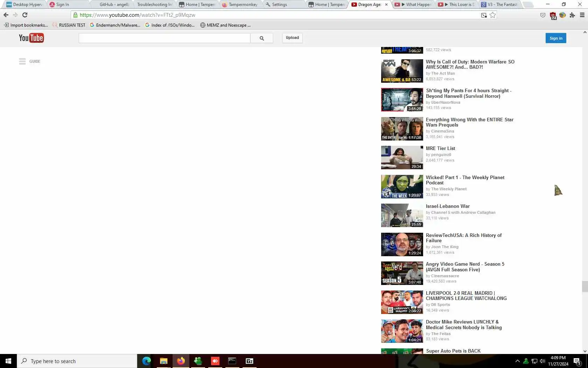Switch to the What Happen tab
The width and height of the screenshot is (588, 368).
pyautogui.click(x=414, y=5)
